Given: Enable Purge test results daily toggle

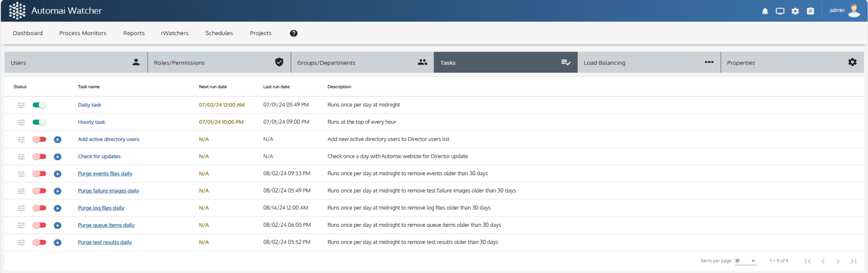Looking at the screenshot, I should [40, 243].
